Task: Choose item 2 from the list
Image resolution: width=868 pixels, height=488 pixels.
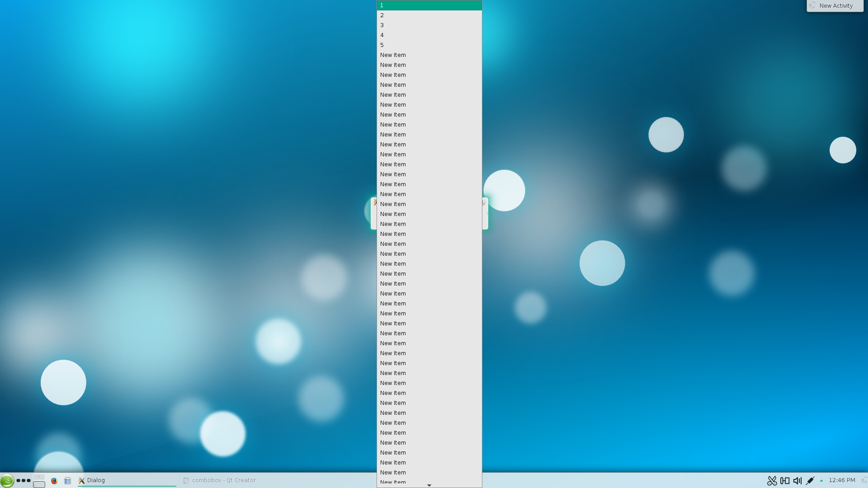Action: coord(429,15)
